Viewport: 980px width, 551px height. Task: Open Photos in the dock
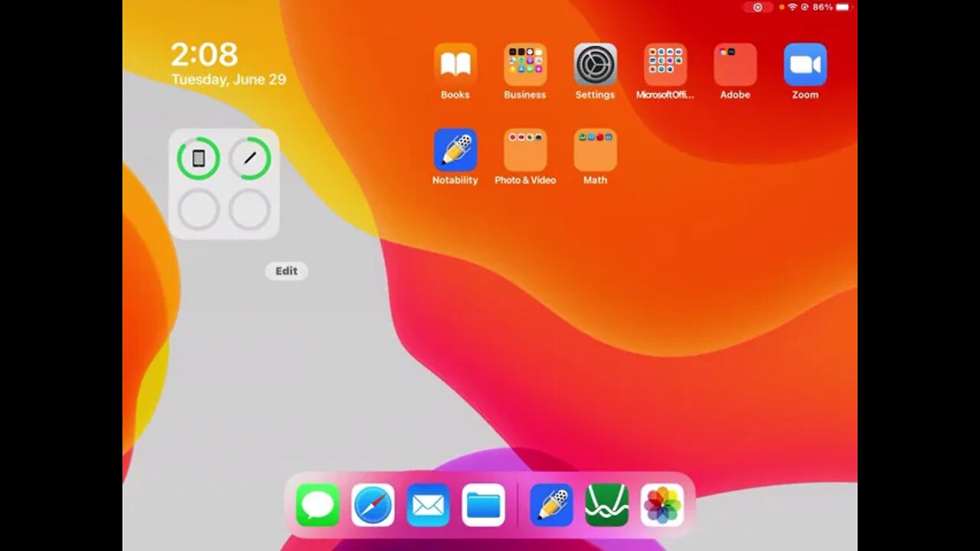pyautogui.click(x=662, y=505)
